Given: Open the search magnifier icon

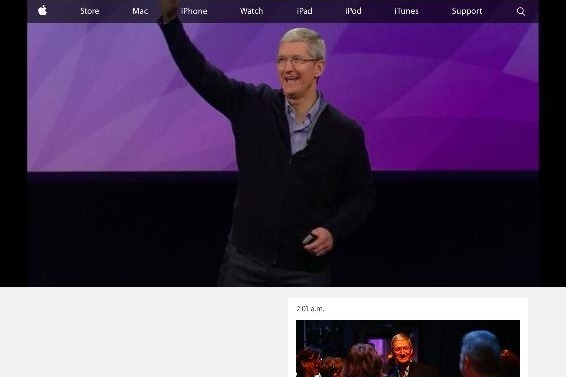Looking at the screenshot, I should coord(521,11).
